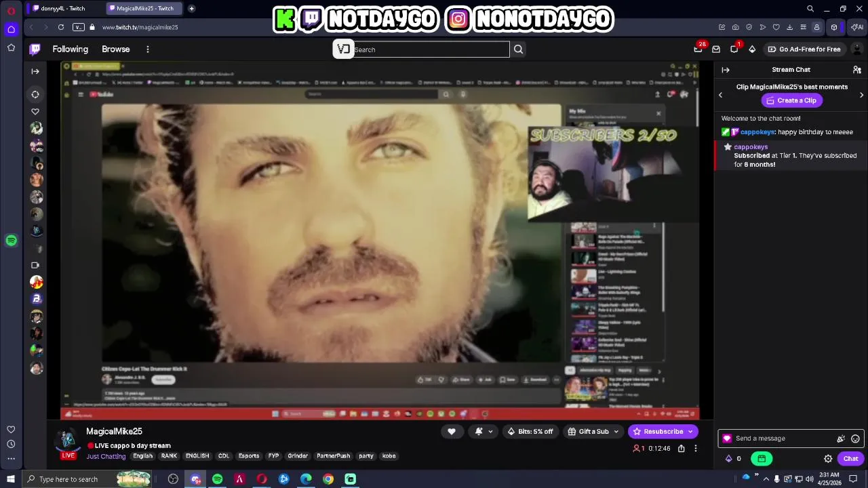
Task: Click the Esports tag
Action: coord(249,456)
